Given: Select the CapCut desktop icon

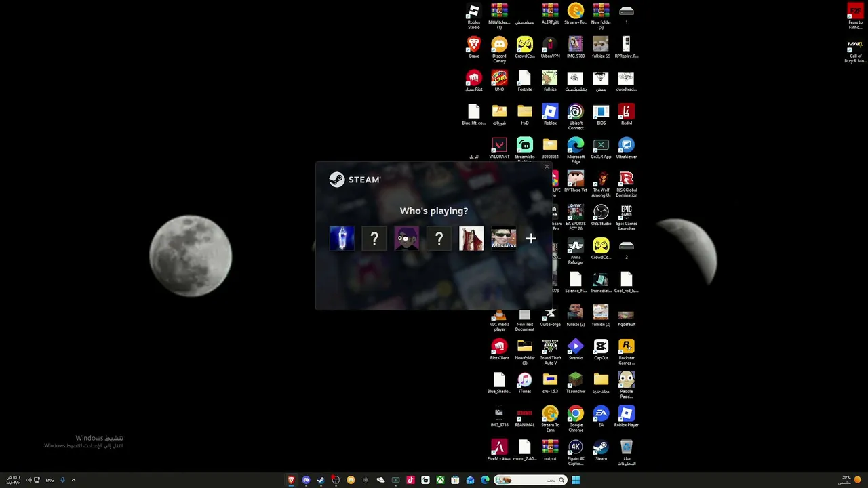Looking at the screenshot, I should [x=601, y=350].
